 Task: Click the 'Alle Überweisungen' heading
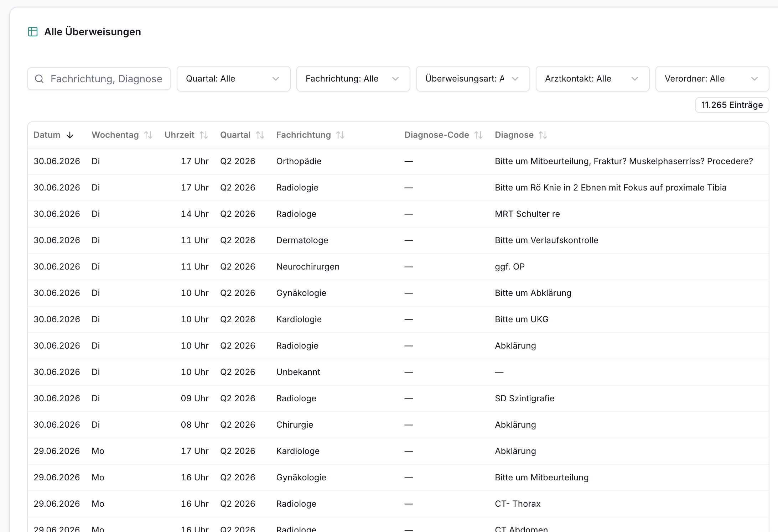click(x=93, y=32)
